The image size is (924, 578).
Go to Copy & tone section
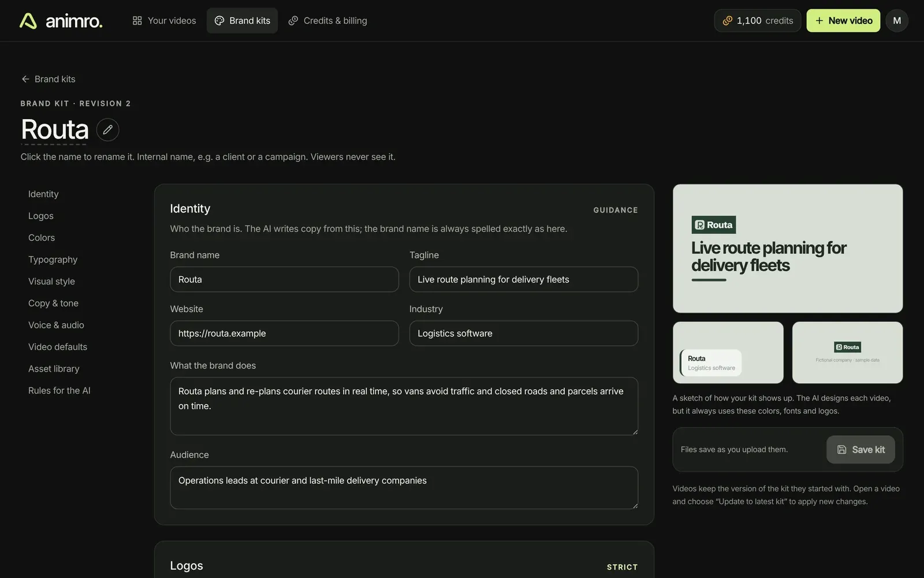coord(53,303)
